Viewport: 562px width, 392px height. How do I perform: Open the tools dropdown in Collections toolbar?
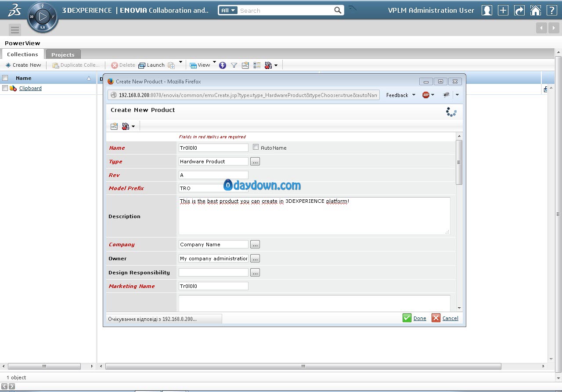pyautogui.click(x=271, y=65)
